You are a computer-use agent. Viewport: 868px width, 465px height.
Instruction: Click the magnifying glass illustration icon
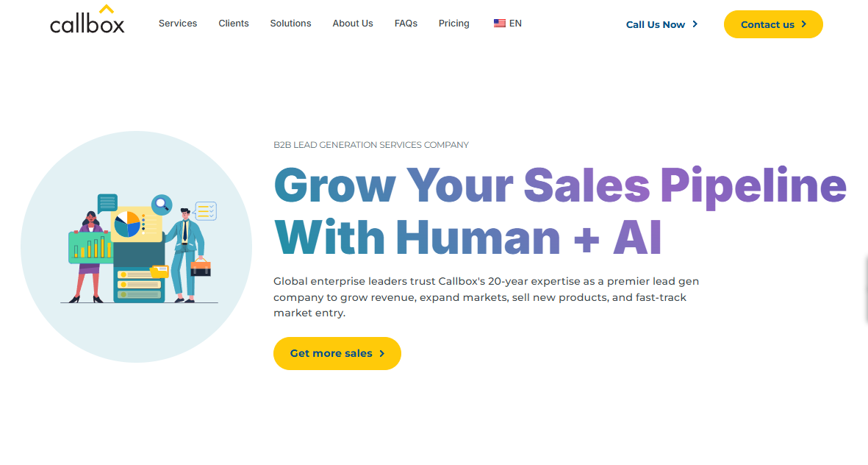click(162, 204)
